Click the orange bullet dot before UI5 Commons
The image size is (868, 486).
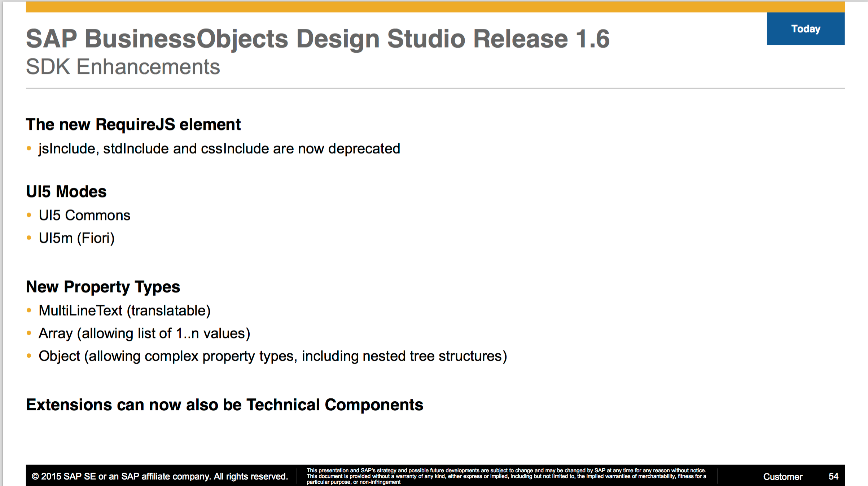(x=29, y=215)
